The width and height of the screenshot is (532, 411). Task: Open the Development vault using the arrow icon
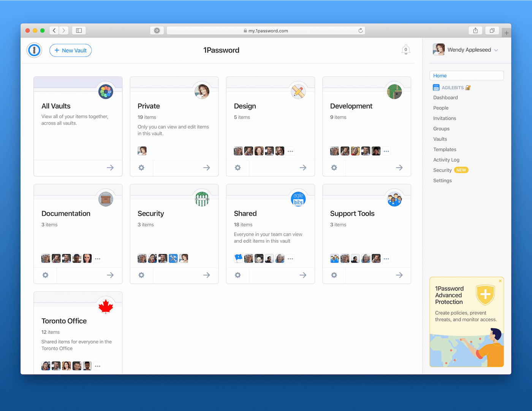pyautogui.click(x=399, y=168)
